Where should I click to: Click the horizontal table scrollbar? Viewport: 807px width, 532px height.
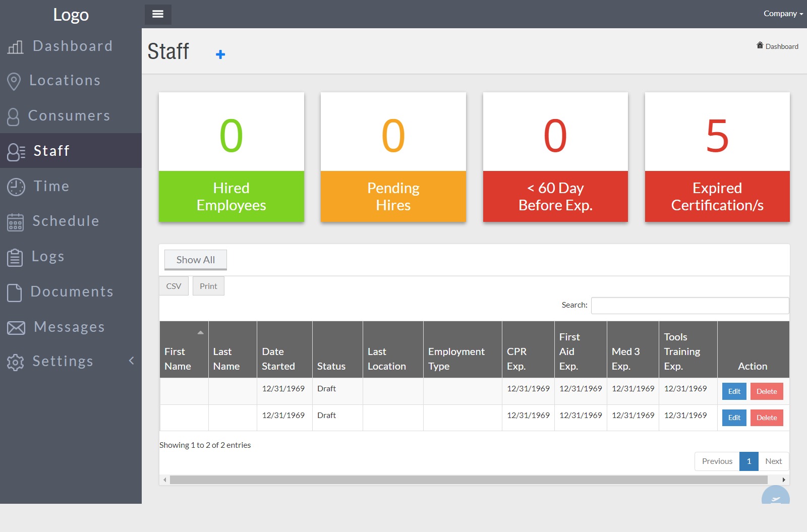point(469,480)
